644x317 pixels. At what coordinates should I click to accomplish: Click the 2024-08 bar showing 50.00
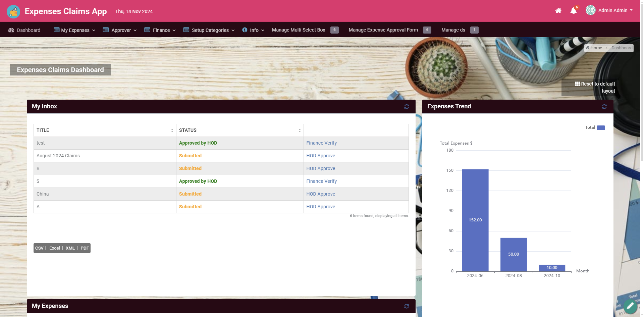point(514,255)
